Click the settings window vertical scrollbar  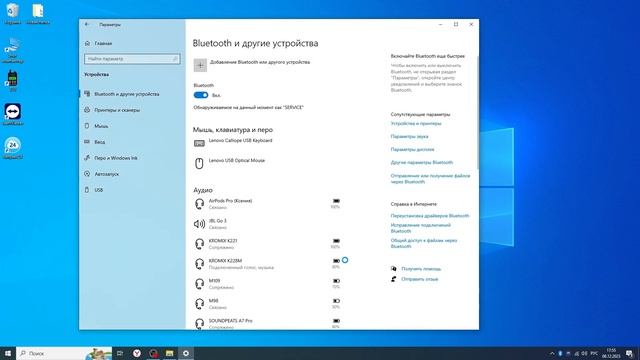click(477, 112)
